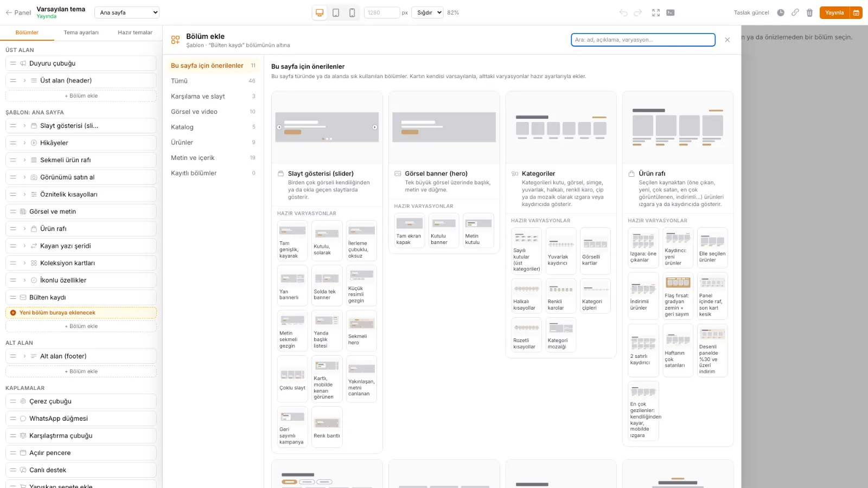Switch to desktop preview icon

pos(320,12)
